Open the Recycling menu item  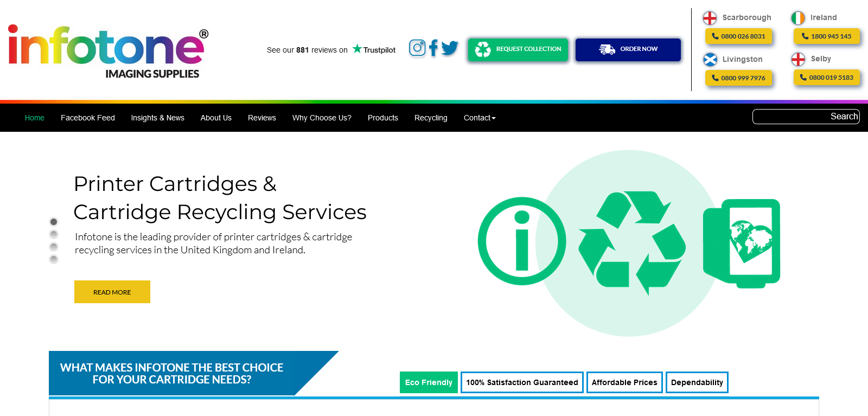pyautogui.click(x=431, y=118)
